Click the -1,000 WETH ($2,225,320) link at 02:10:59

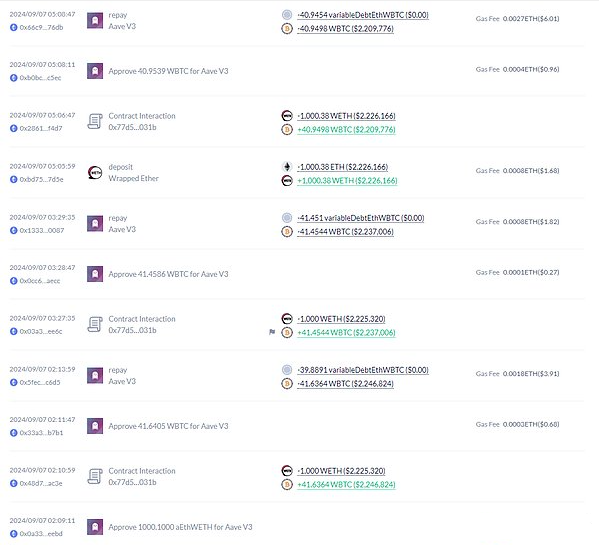pyautogui.click(x=341, y=471)
